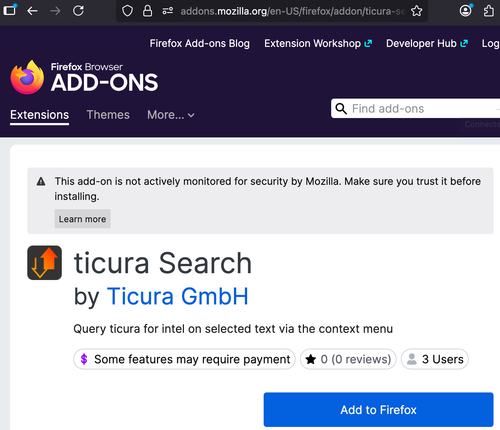This screenshot has height=430, width=500.
Task: Click the Find add-ons search field
Action: [416, 108]
